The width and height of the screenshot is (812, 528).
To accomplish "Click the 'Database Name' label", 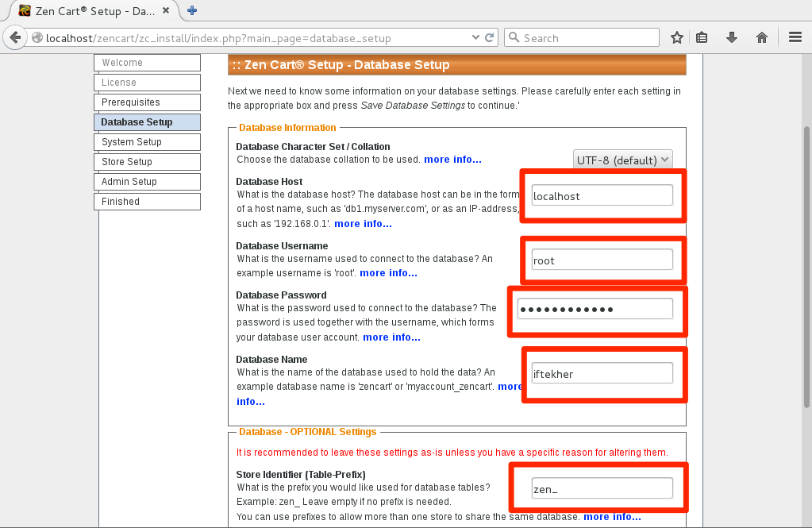I will [271, 359].
